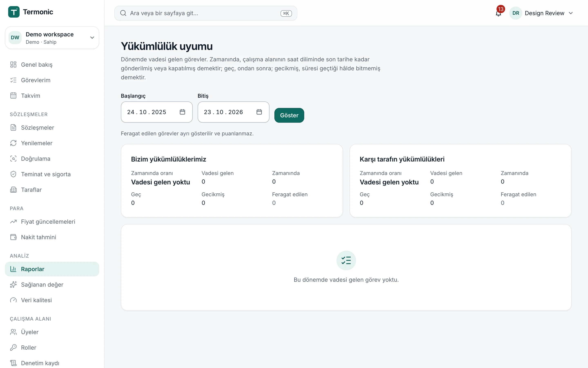588x368 pixels.
Task: Click the Bitiş date field 23.10.2026
Action: [234, 112]
